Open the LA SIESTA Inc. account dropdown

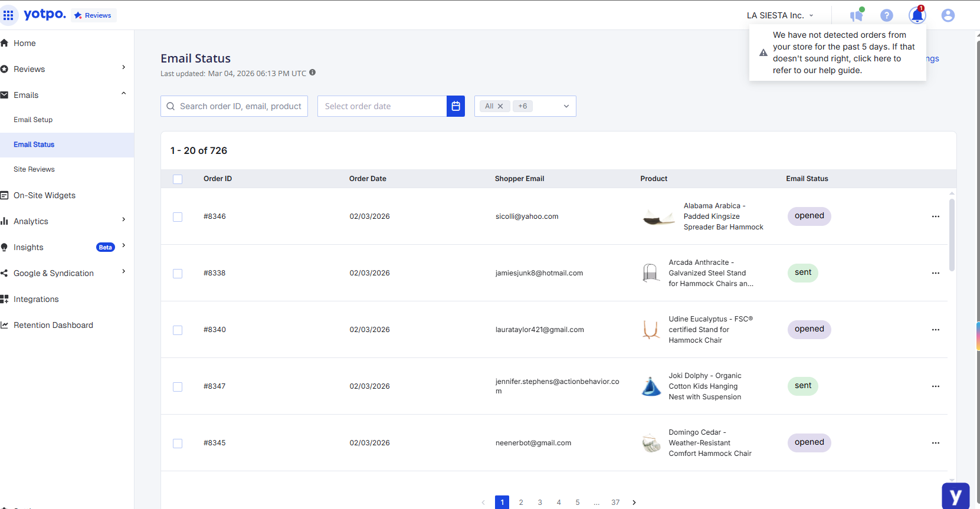point(780,15)
